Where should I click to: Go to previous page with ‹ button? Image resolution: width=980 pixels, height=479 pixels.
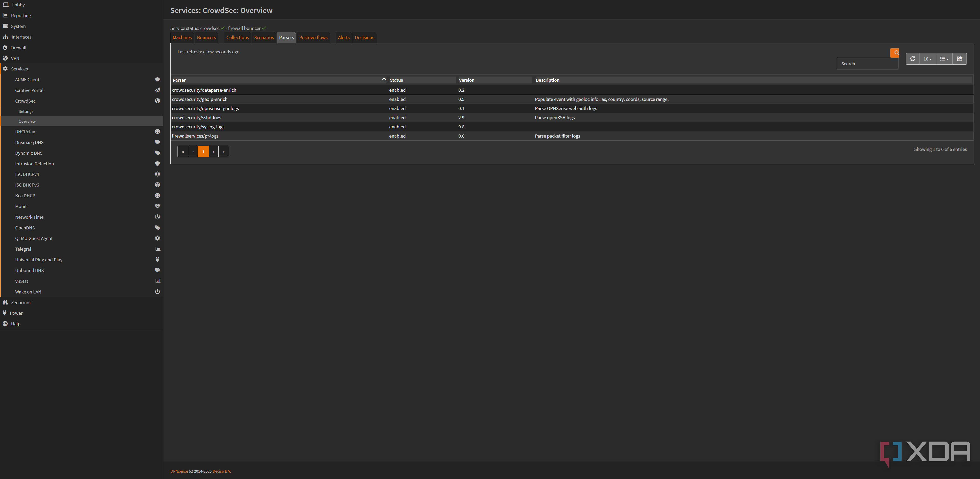point(193,152)
